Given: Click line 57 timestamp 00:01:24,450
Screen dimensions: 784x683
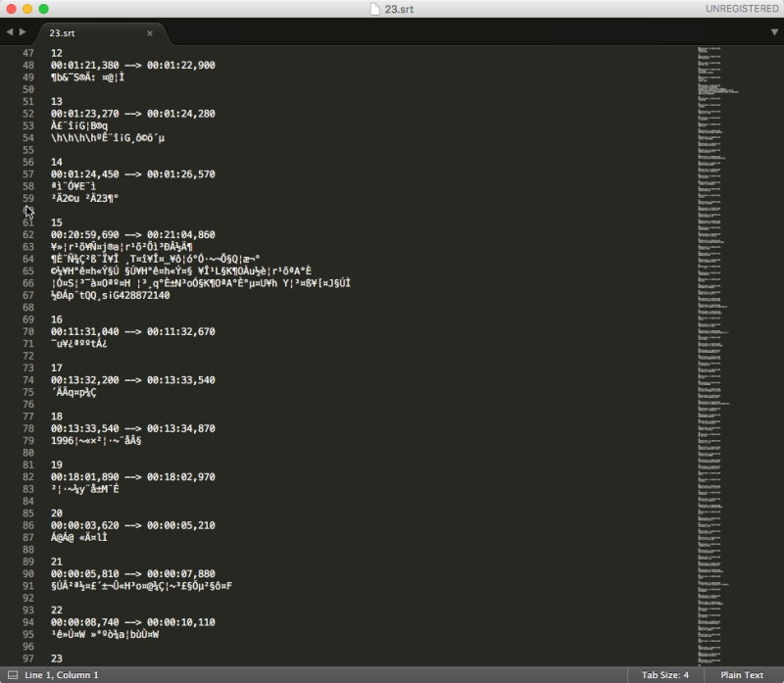Looking at the screenshot, I should tap(85, 174).
